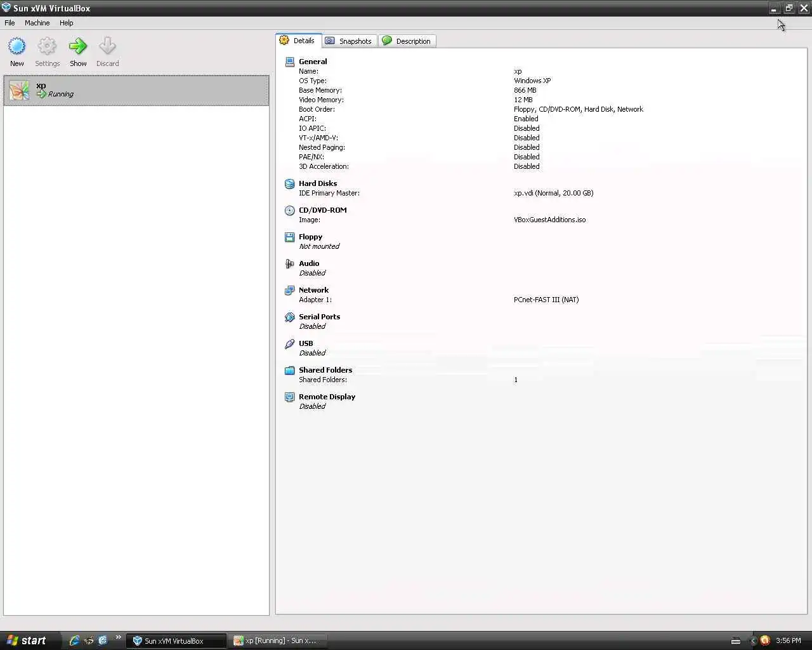Open the Help menu

click(67, 23)
